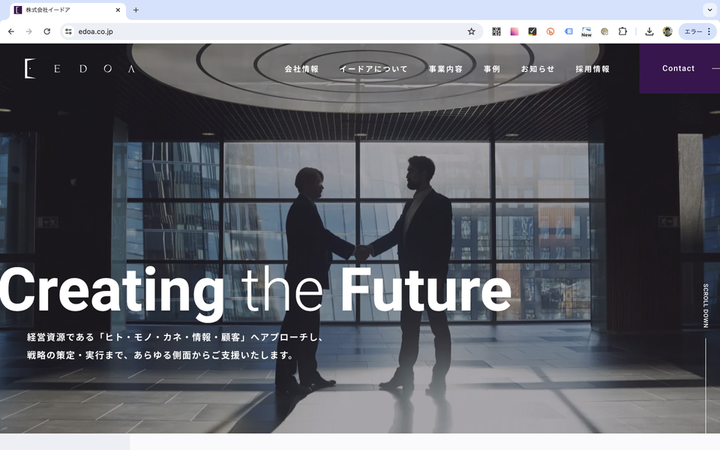Reload the page with the refresh icon

click(47, 32)
